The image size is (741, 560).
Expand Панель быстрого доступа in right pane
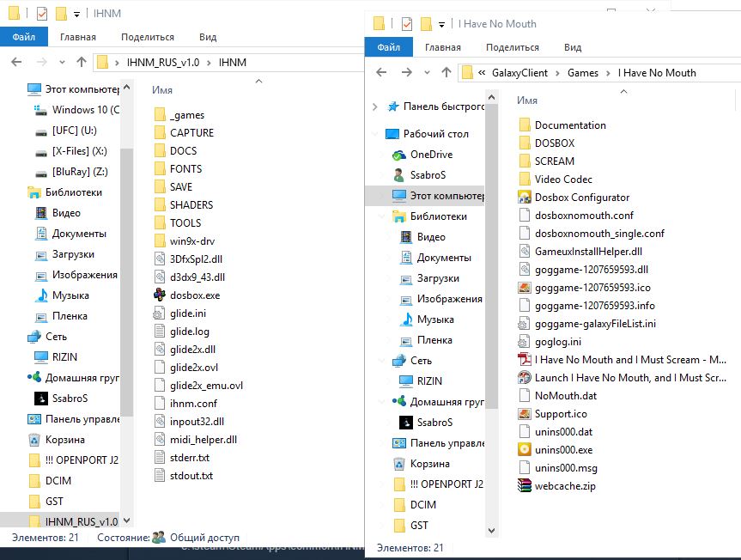coord(374,107)
